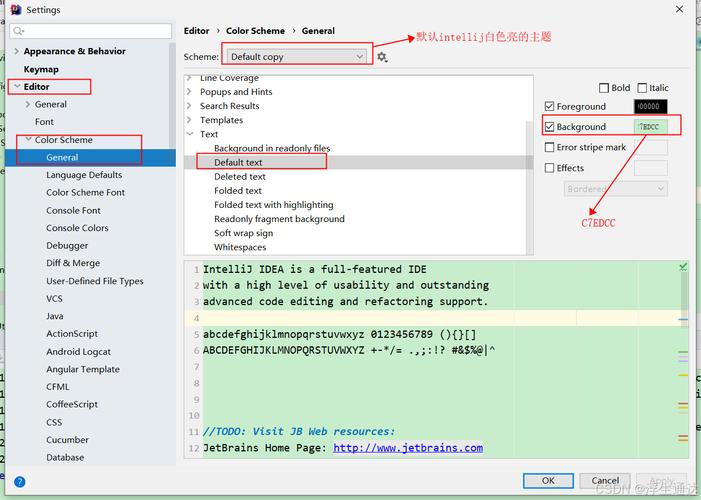Select Default text in the list

coord(238,162)
